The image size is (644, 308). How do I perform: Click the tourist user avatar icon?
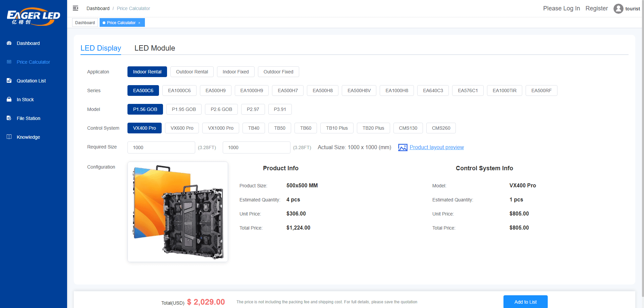tap(618, 9)
